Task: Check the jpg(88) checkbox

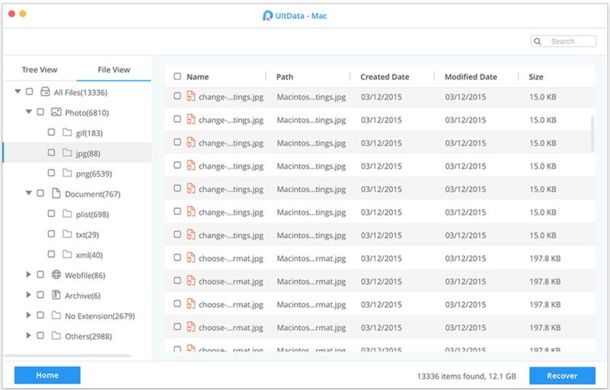Action: click(x=51, y=153)
